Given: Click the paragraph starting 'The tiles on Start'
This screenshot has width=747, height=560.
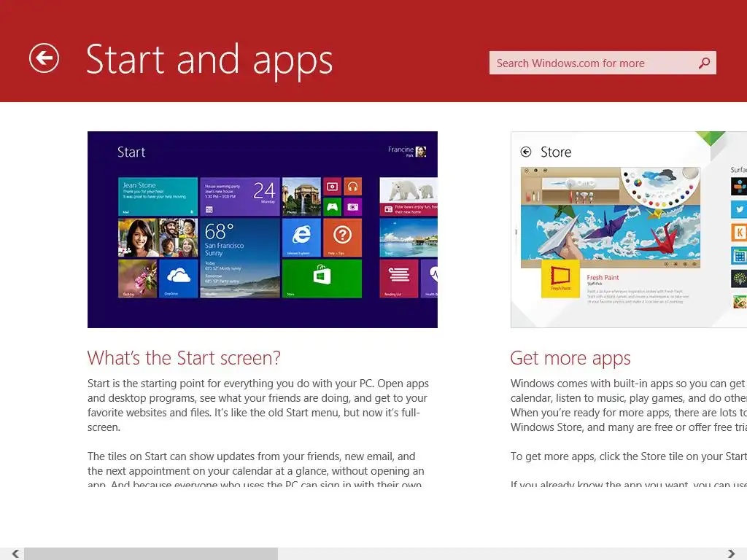Looking at the screenshot, I should (x=256, y=470).
